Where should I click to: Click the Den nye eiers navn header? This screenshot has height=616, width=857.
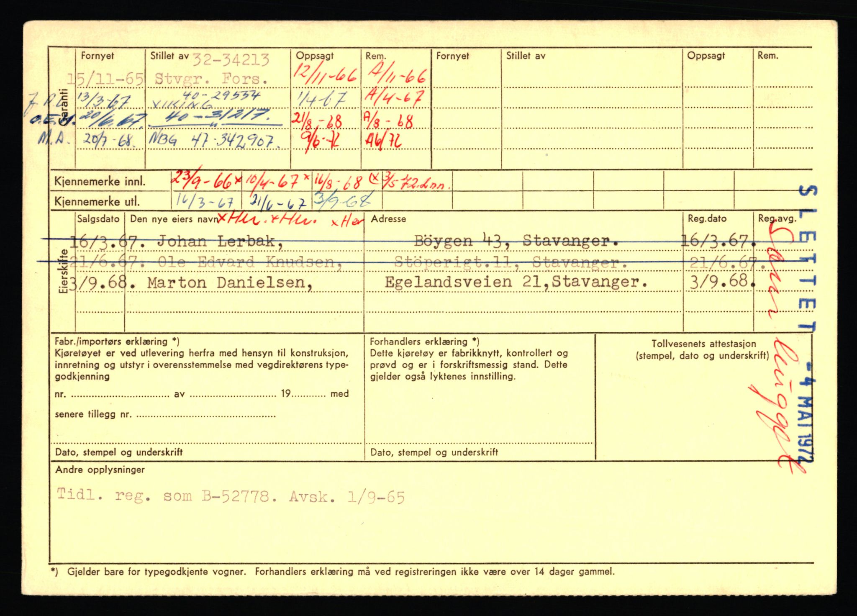[174, 219]
